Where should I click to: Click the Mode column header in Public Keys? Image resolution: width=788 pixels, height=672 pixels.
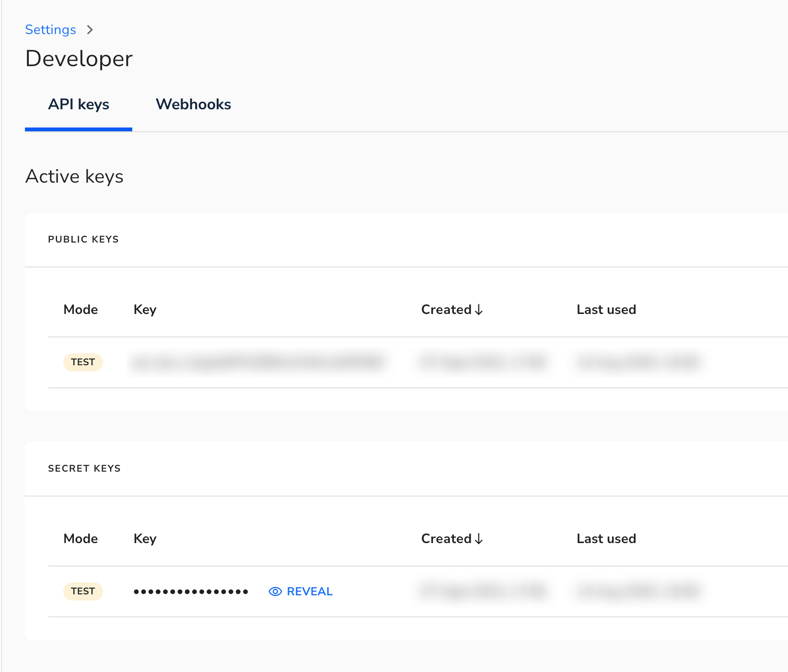click(81, 310)
